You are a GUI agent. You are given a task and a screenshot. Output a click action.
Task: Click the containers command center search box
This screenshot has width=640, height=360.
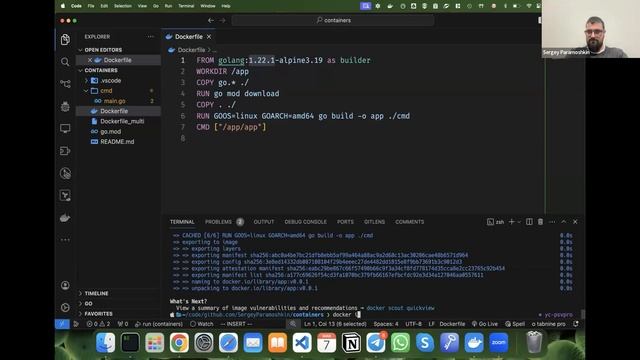click(333, 20)
